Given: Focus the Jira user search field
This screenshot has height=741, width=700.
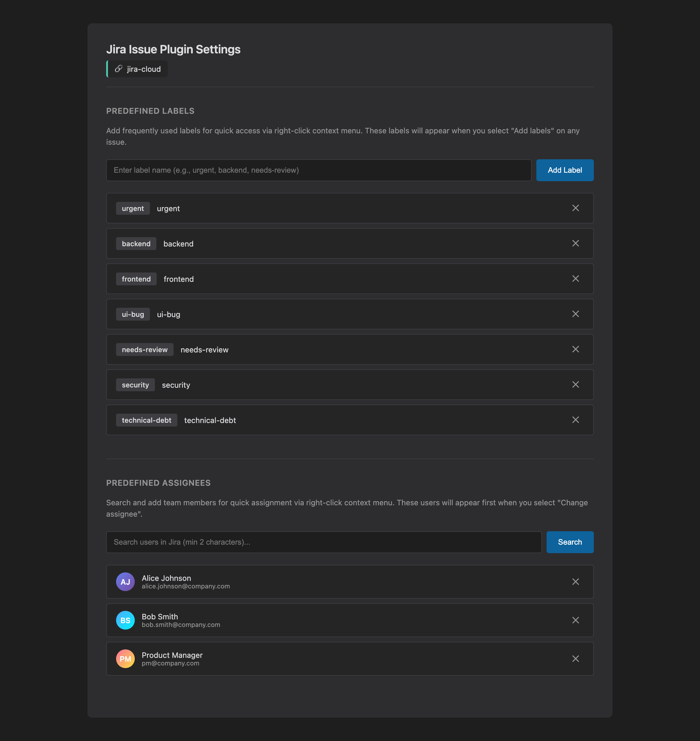Looking at the screenshot, I should (x=324, y=542).
